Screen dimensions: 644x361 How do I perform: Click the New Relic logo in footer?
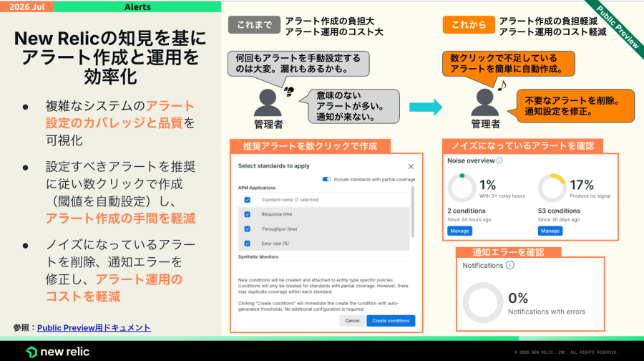coord(58,352)
